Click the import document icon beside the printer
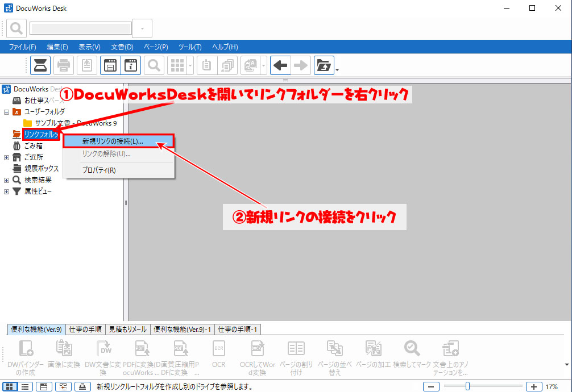 click(87, 66)
